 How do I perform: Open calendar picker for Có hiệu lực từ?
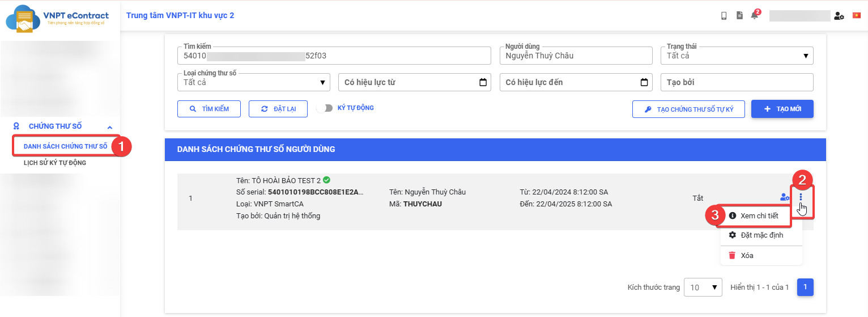pos(483,82)
